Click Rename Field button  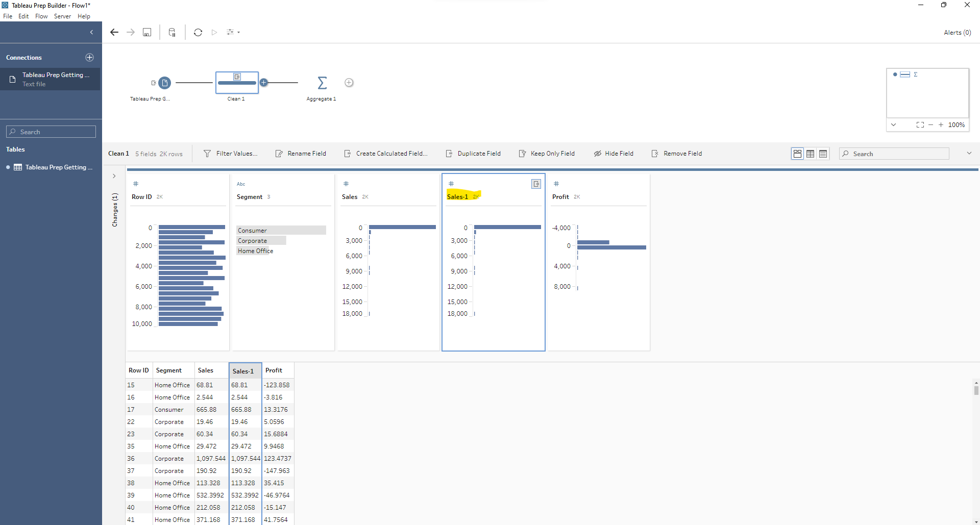pyautogui.click(x=301, y=154)
